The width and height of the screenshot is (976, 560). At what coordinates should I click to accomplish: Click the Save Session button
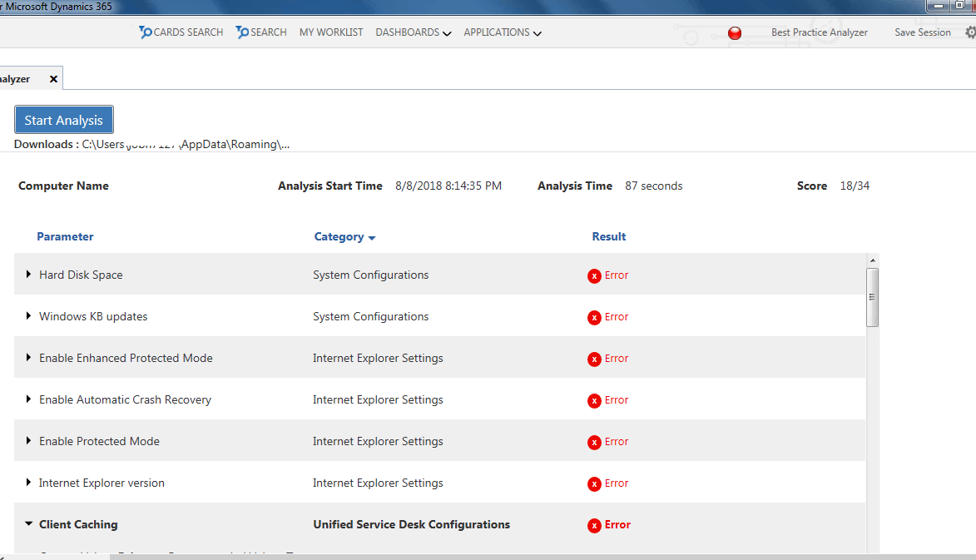pyautogui.click(x=922, y=32)
